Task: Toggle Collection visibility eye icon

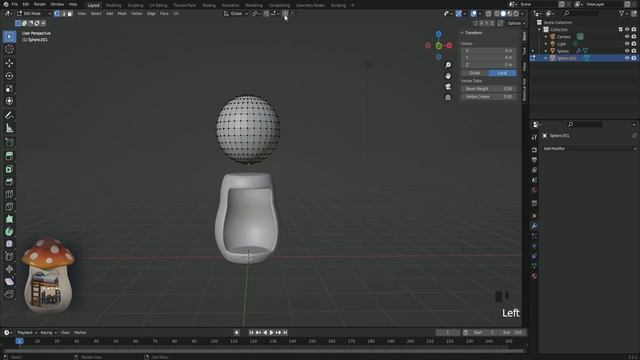Action: coord(627,29)
